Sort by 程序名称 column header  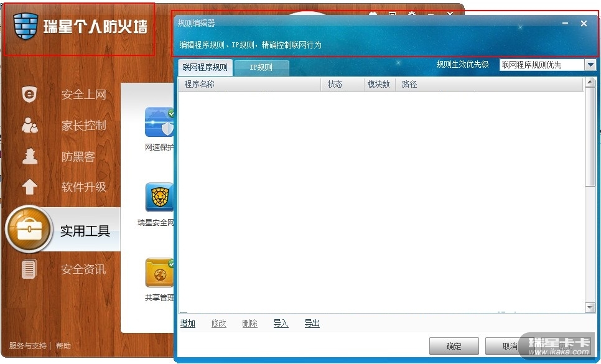pyautogui.click(x=249, y=84)
